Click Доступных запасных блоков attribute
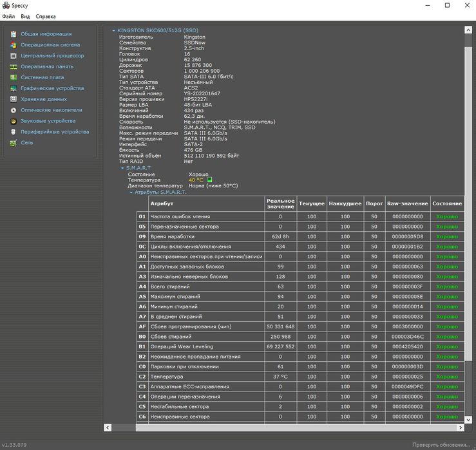The image size is (476, 450). coord(187,267)
